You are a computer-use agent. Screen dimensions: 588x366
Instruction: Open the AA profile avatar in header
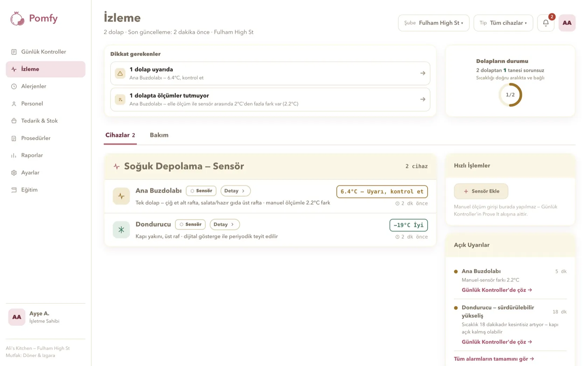coord(567,23)
